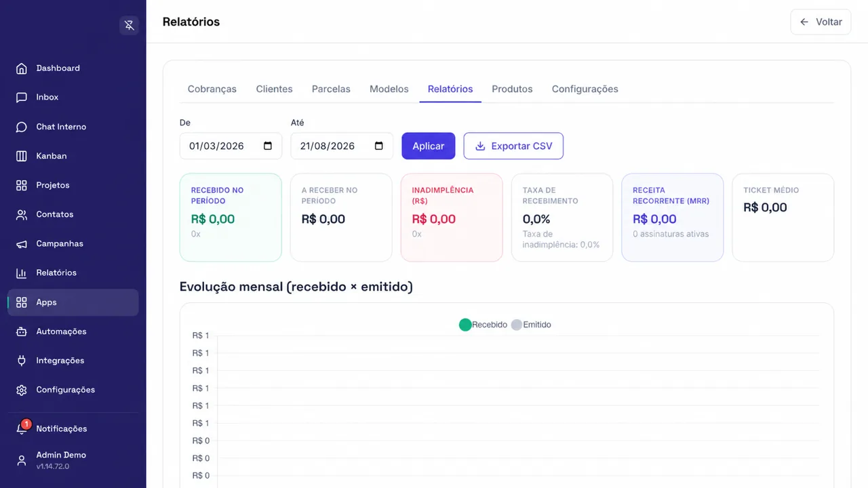Click the sidebar Configurações gear icon
Screen dimensions: 868x488
coord(22,390)
